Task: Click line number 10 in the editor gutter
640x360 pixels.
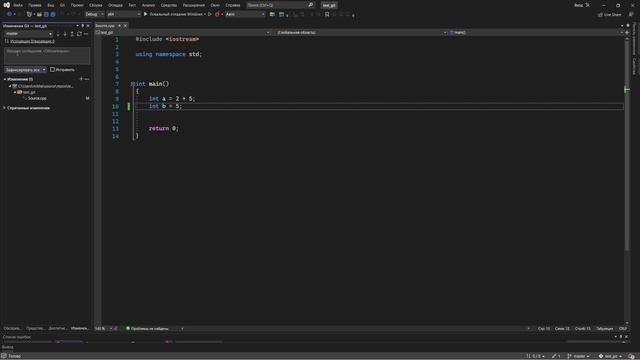Action: click(x=116, y=107)
